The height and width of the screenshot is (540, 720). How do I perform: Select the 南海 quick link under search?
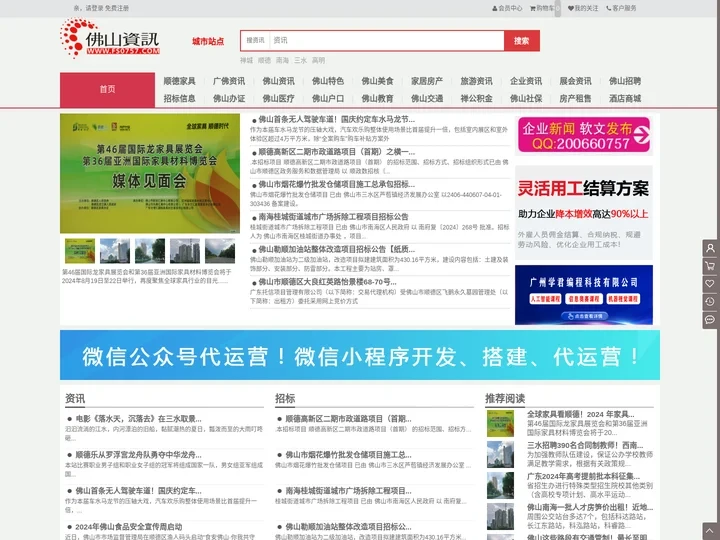tap(282, 60)
